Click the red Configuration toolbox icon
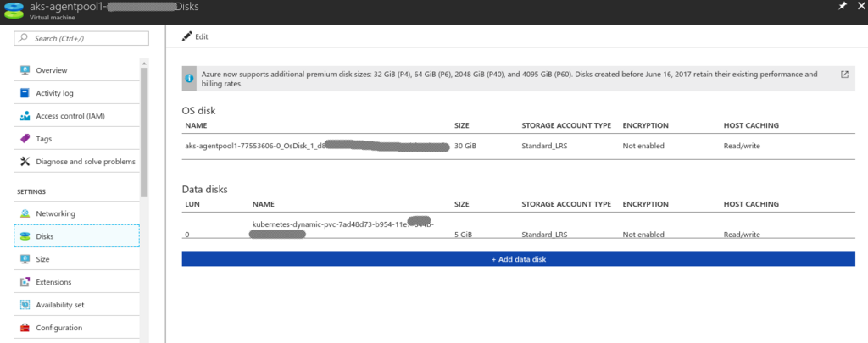 coord(25,328)
